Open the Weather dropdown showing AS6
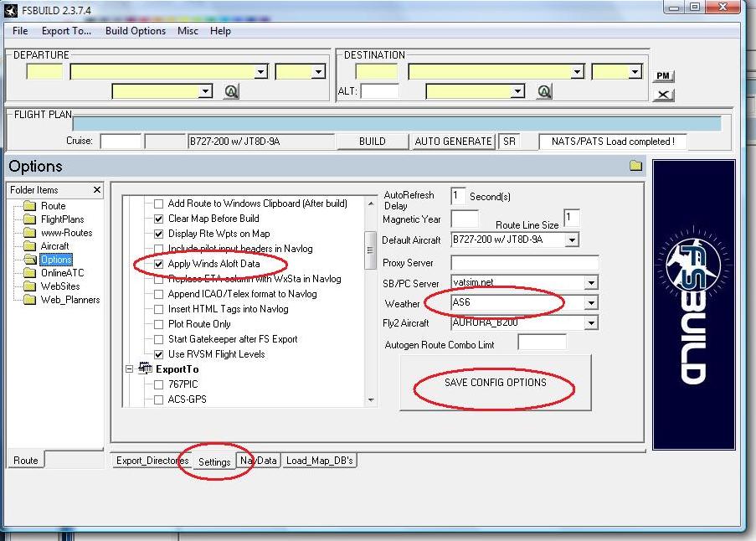This screenshot has width=756, height=541. (590, 303)
